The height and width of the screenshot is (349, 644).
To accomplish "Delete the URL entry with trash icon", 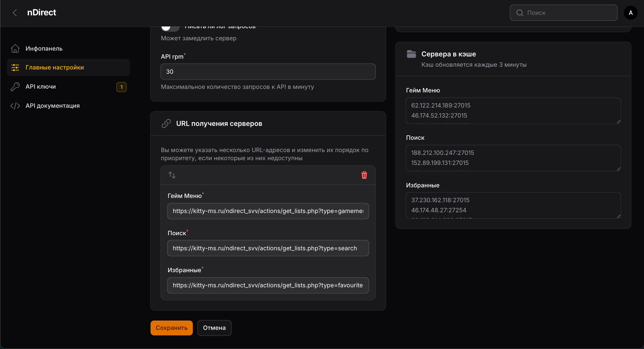I will pos(364,175).
